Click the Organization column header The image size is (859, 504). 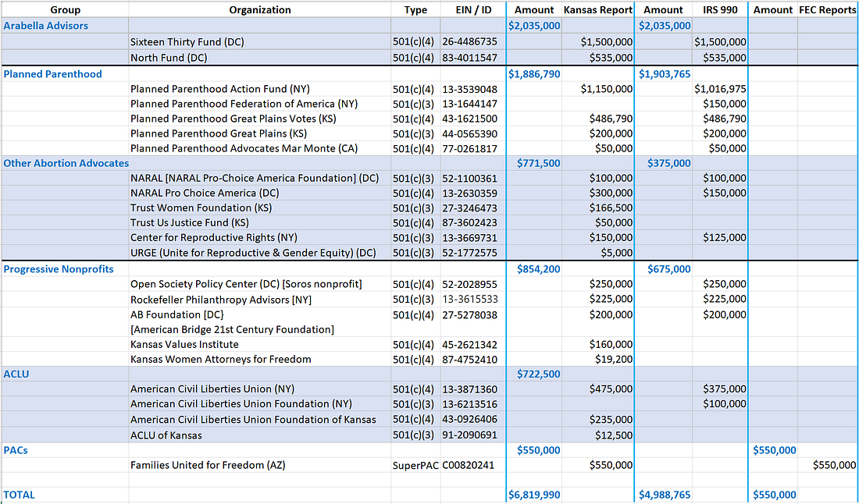260,10
